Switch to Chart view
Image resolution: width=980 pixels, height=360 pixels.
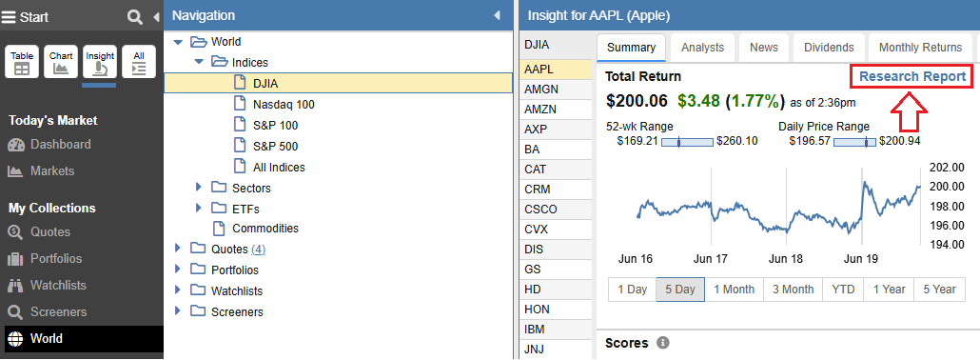point(61,61)
